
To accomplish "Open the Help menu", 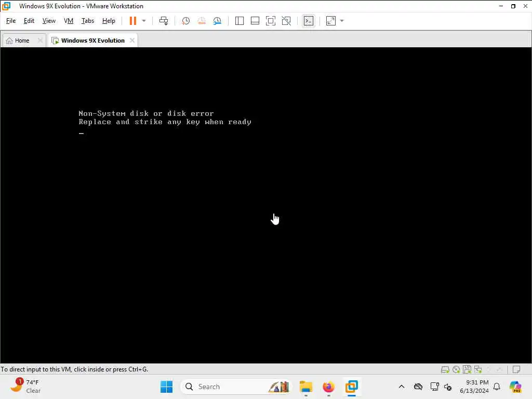I will (109, 21).
